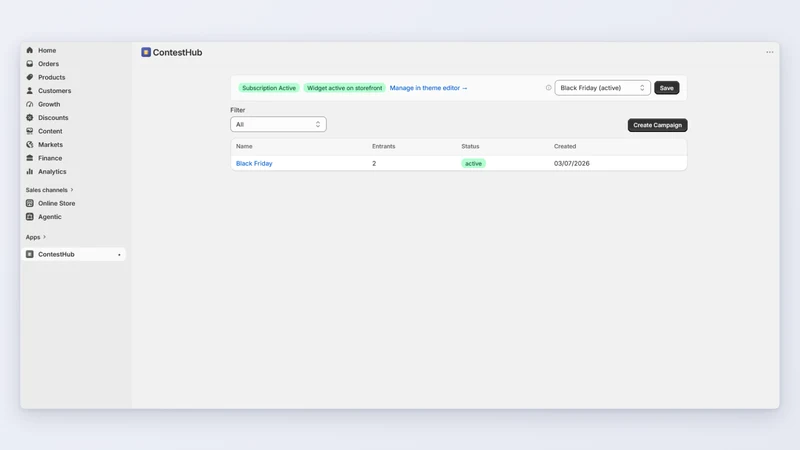Click the info circle icon beside campaign selector

548,88
